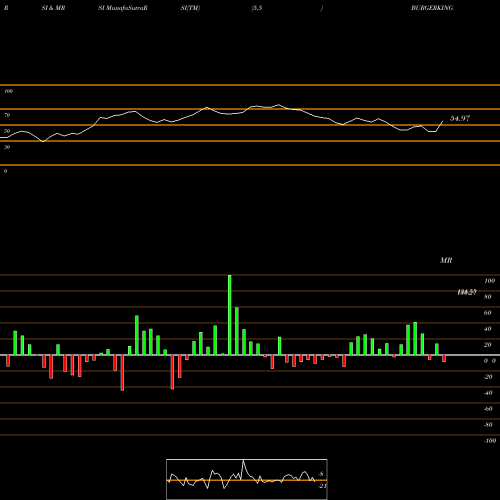Screen dimensions: 500x500
Task: Click the BURGERKING symbol label
Action: [x=432, y=8]
